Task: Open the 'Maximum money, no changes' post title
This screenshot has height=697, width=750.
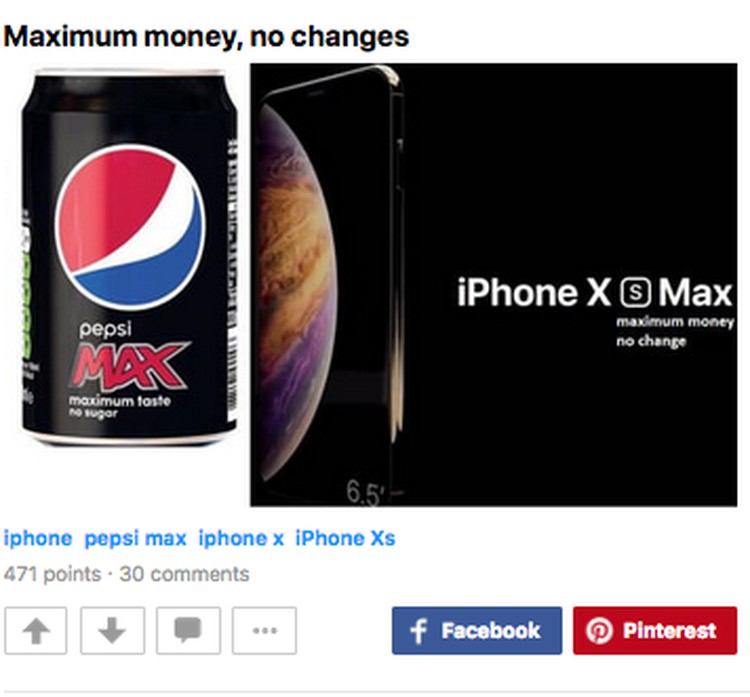Action: [x=206, y=36]
